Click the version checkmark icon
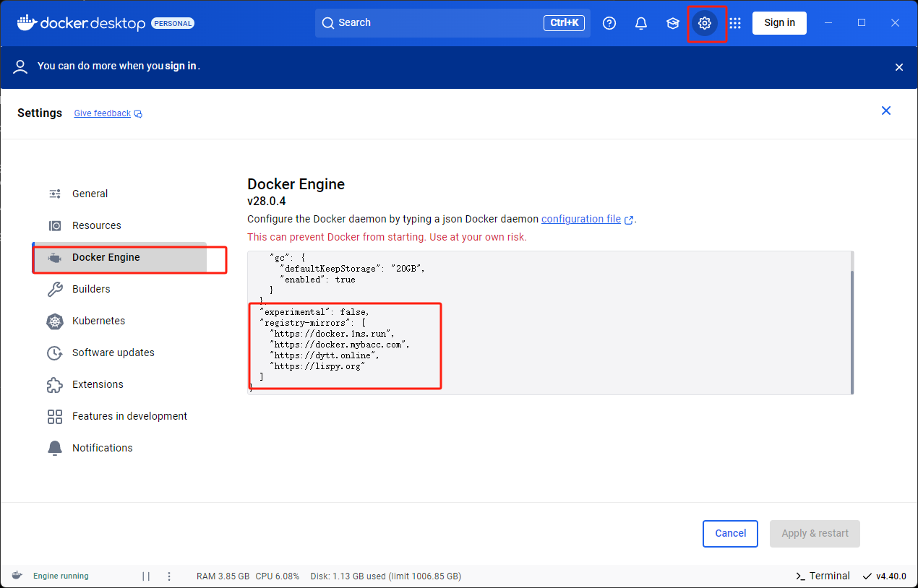This screenshot has width=918, height=588. click(x=867, y=576)
